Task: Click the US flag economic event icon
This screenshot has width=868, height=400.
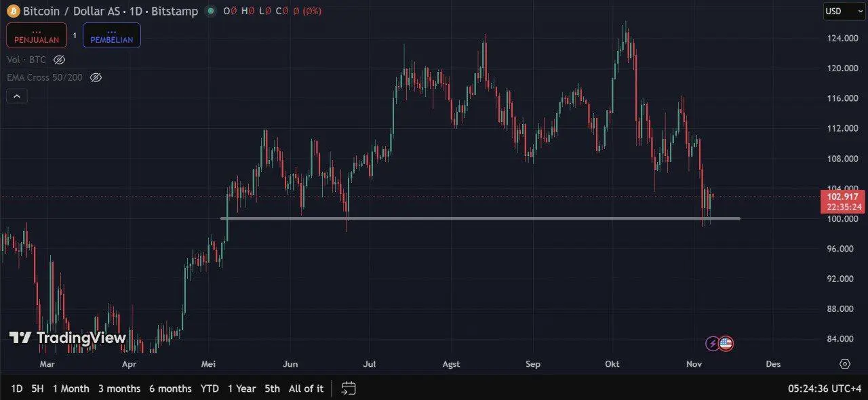Action: [x=726, y=344]
